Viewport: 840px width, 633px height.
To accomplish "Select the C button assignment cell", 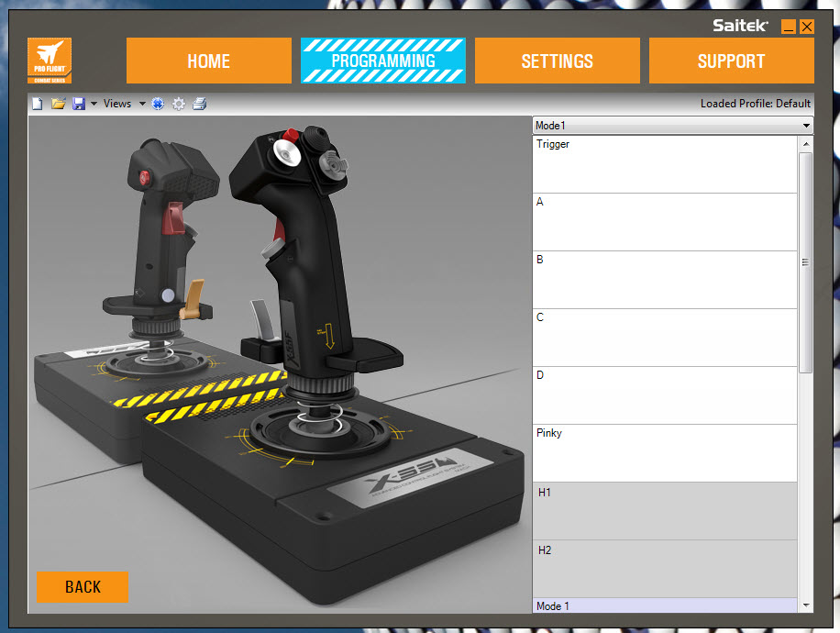I will tap(665, 339).
